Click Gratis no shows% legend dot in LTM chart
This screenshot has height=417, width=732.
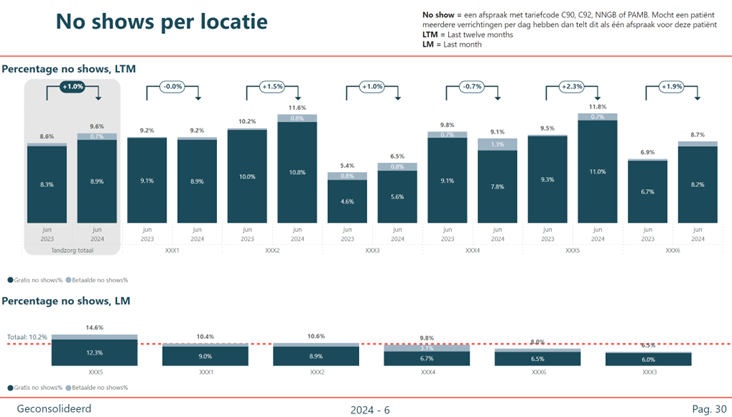[10, 280]
